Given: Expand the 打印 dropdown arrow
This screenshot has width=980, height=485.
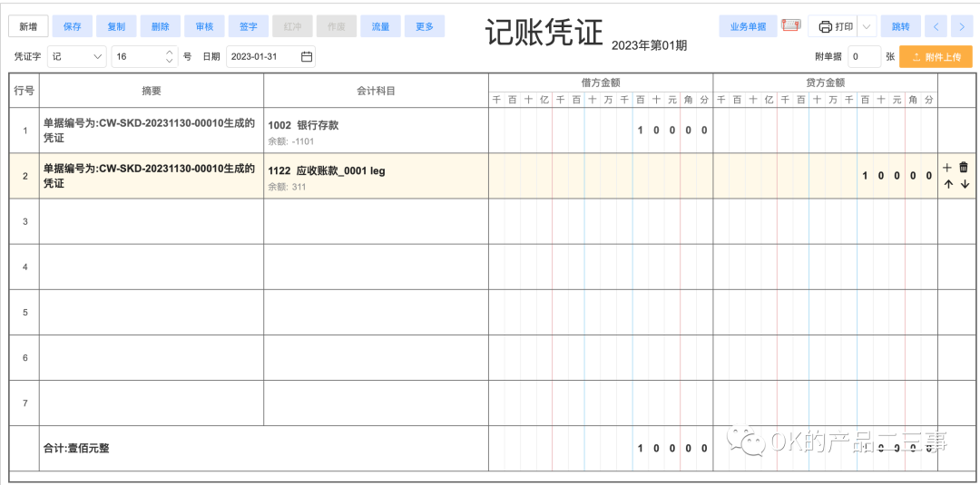Looking at the screenshot, I should coord(867,26).
